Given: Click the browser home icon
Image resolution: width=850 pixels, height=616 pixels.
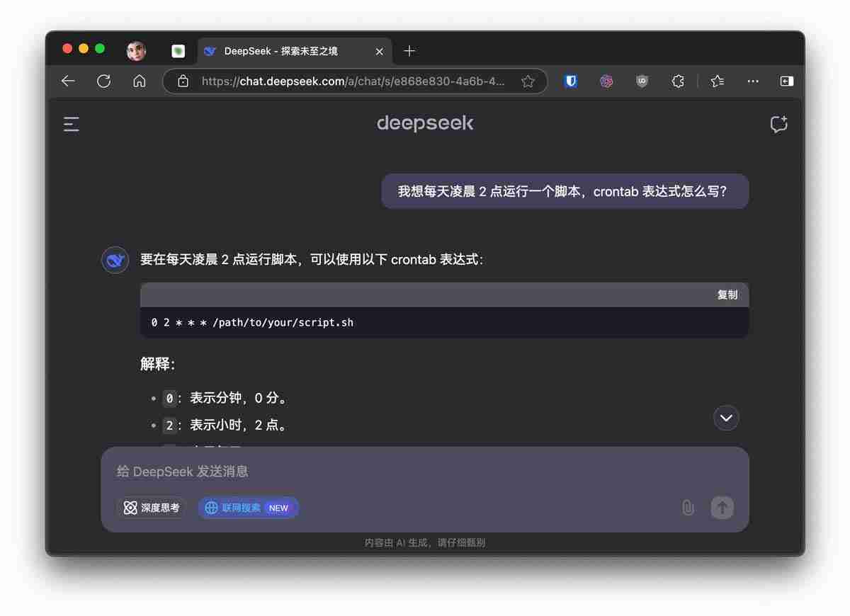Looking at the screenshot, I should [x=139, y=81].
